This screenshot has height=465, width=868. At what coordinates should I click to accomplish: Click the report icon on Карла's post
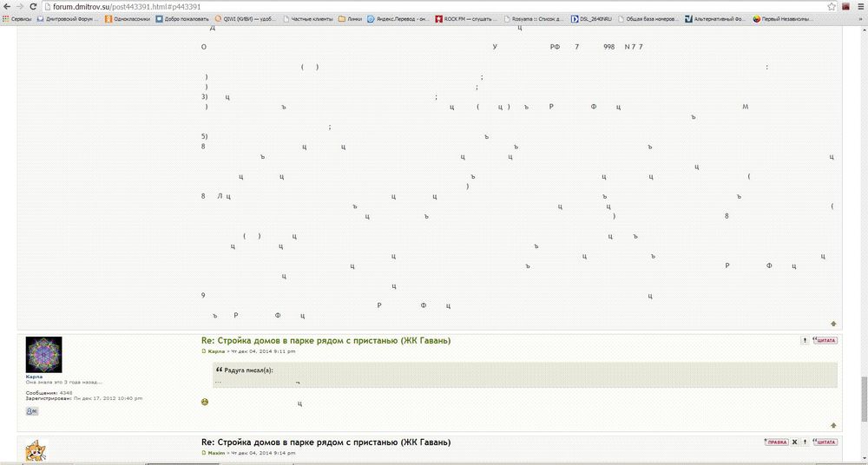pyautogui.click(x=805, y=340)
